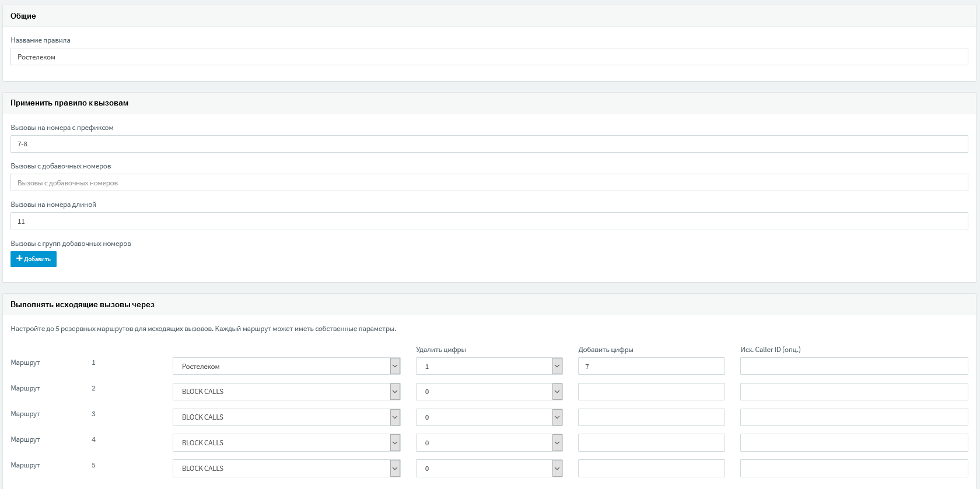Screen dimensions: 980x489
Task: Click the backup routes description text
Action: 203,329
